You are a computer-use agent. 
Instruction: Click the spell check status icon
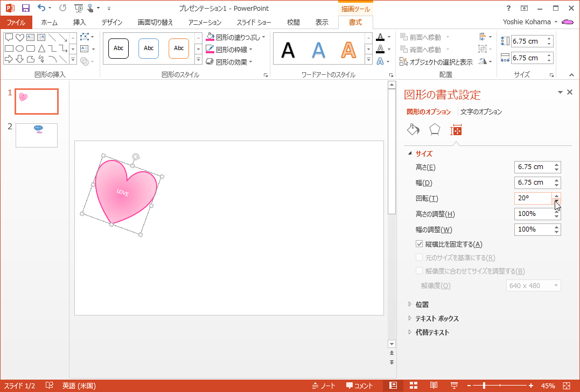49,386
